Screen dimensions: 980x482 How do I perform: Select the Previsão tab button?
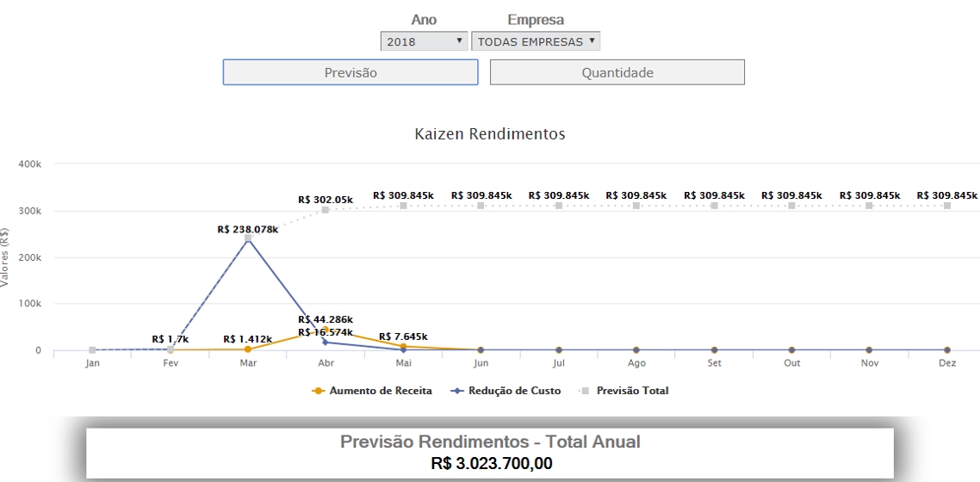[x=350, y=72]
